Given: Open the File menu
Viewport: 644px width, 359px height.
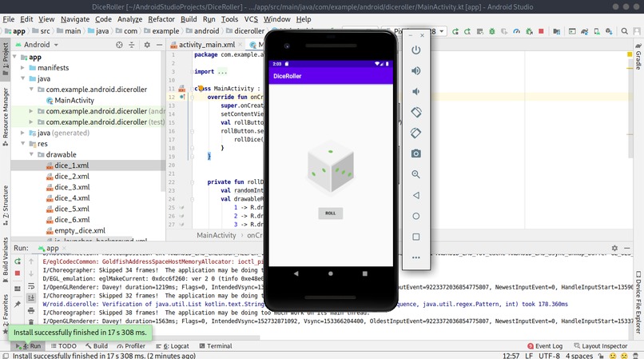Looking at the screenshot, I should tap(9, 19).
